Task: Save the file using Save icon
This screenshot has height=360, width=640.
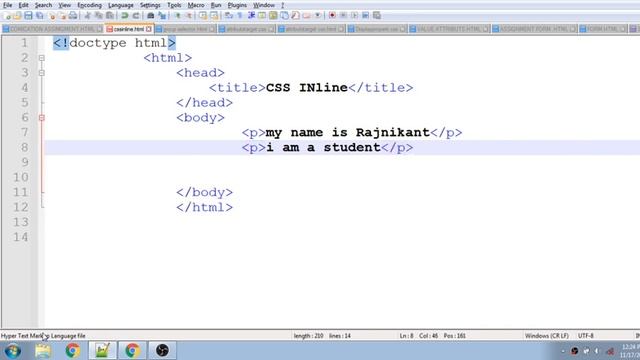Action: [x=28, y=16]
